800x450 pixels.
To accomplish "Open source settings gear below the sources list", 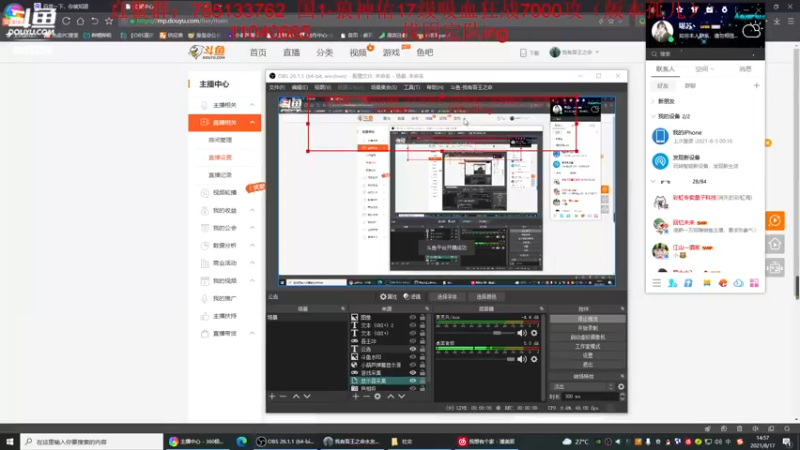I will [378, 396].
